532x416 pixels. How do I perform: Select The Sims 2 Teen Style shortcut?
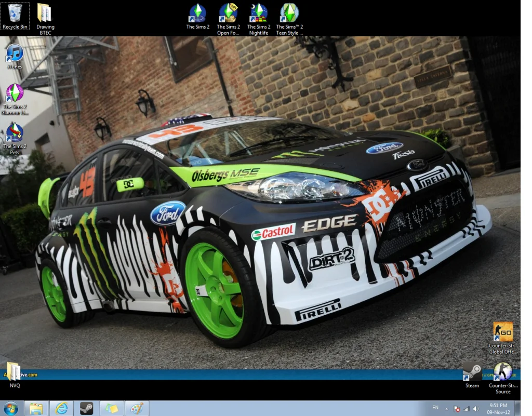[x=289, y=19]
